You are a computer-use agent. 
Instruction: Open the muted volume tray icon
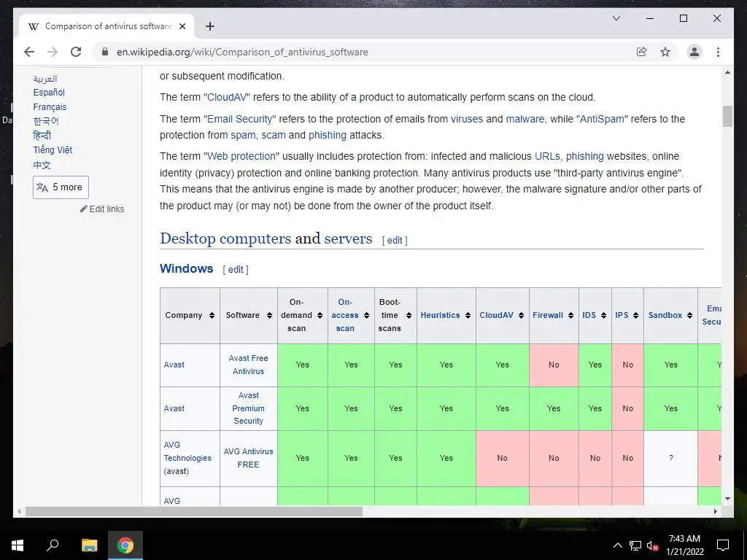[653, 545]
